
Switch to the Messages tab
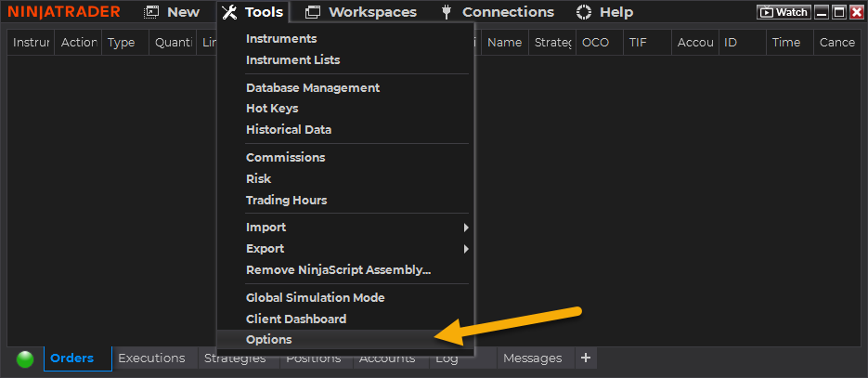coord(532,358)
